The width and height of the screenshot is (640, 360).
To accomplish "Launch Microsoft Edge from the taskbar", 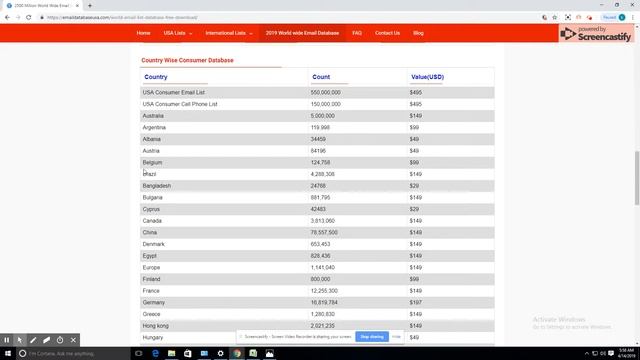I will pos(155,353).
